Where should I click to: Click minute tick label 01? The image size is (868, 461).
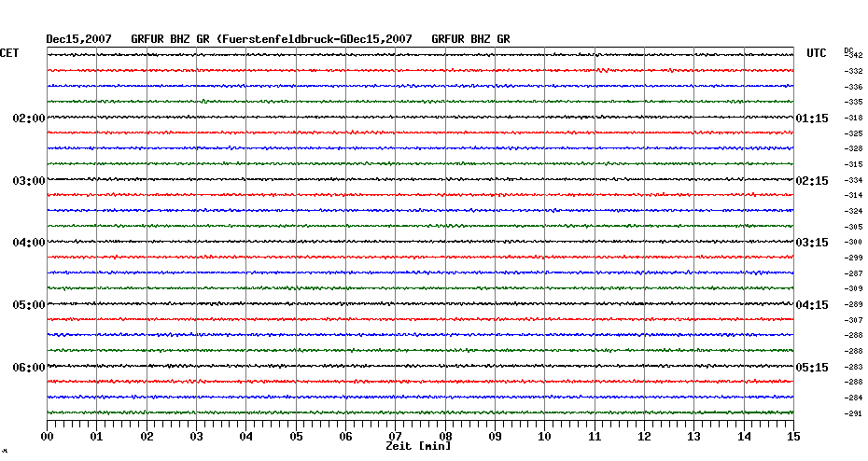point(96,437)
